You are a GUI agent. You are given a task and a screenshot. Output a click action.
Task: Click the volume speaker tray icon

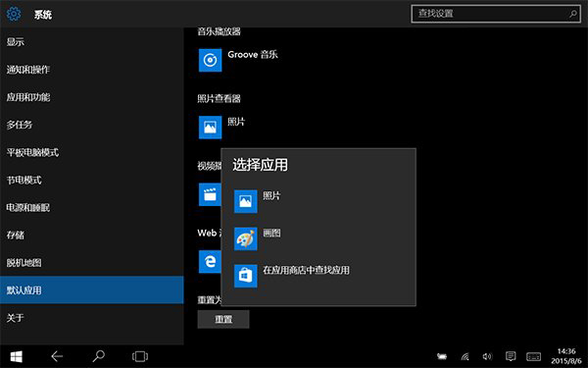coord(487,356)
